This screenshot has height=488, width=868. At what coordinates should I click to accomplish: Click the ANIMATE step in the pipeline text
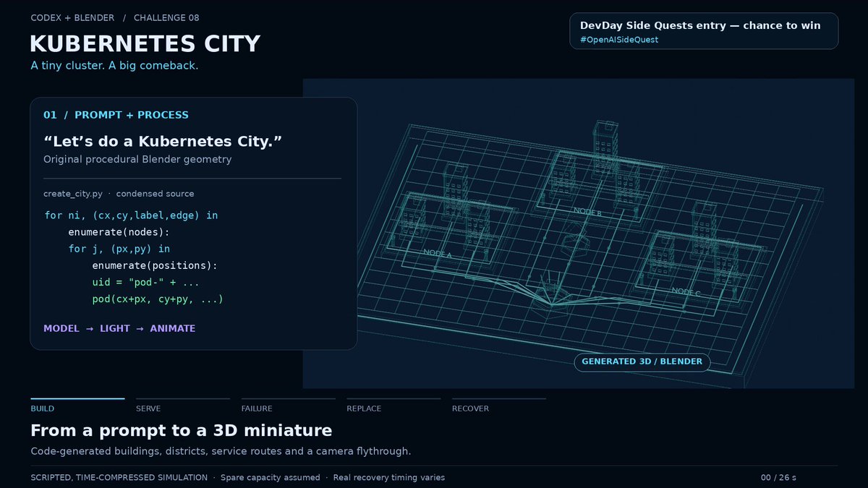tap(173, 328)
